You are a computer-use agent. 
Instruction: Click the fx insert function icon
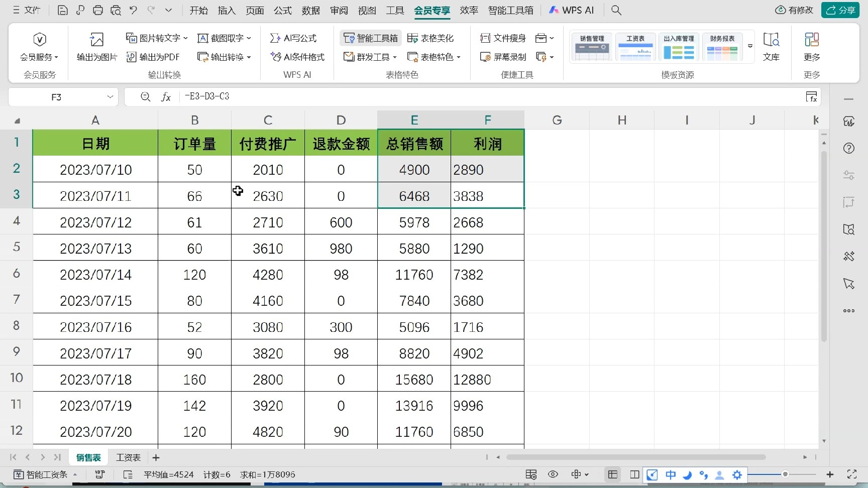(x=166, y=97)
